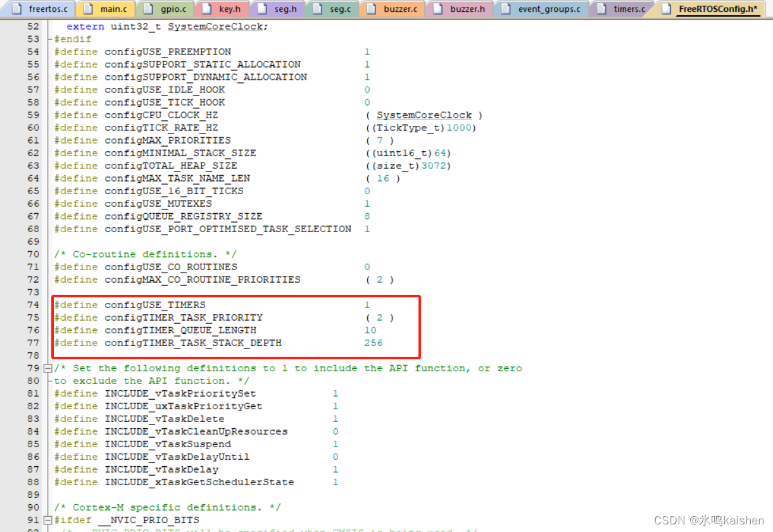Image resolution: width=773 pixels, height=532 pixels.
Task: Place cursor on configUSE_TIMERS inside red box
Action: [x=156, y=304]
